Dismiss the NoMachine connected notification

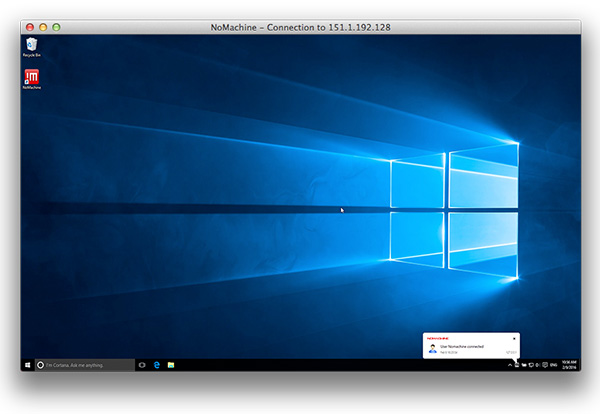(x=514, y=339)
